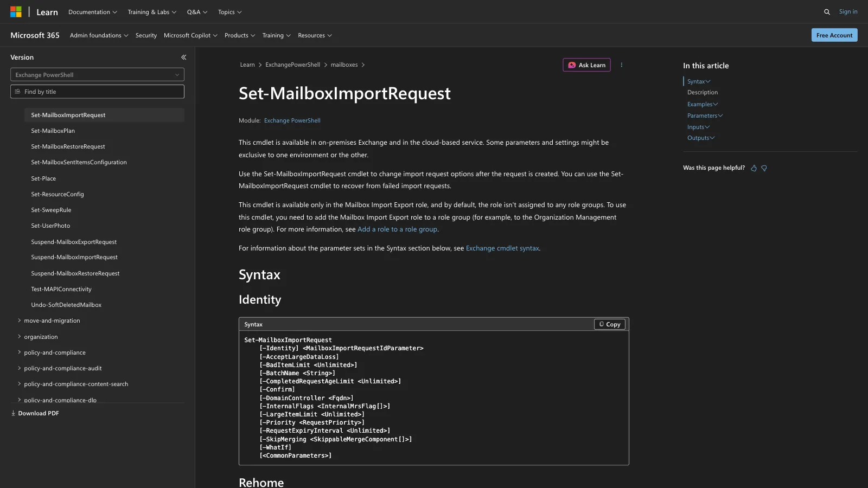The height and width of the screenshot is (488, 868).
Task: Click the thumbs up helpful icon
Action: (754, 168)
